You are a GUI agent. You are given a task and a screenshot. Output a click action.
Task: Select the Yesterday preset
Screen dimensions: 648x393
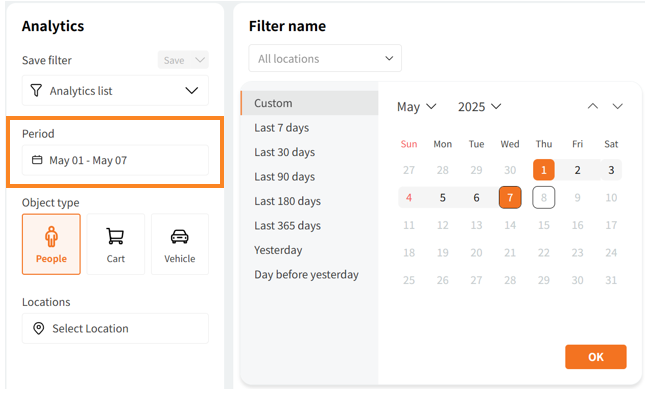click(x=278, y=250)
